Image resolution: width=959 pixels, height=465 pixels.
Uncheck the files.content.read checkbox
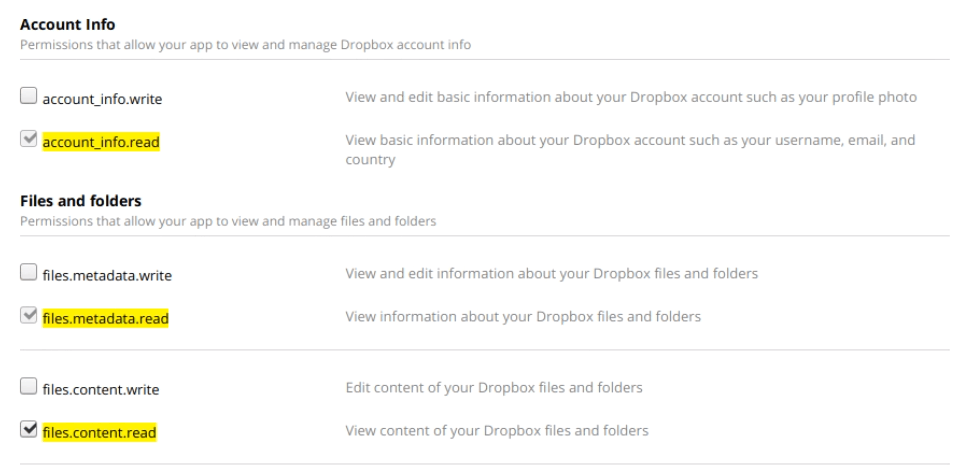tap(28, 431)
